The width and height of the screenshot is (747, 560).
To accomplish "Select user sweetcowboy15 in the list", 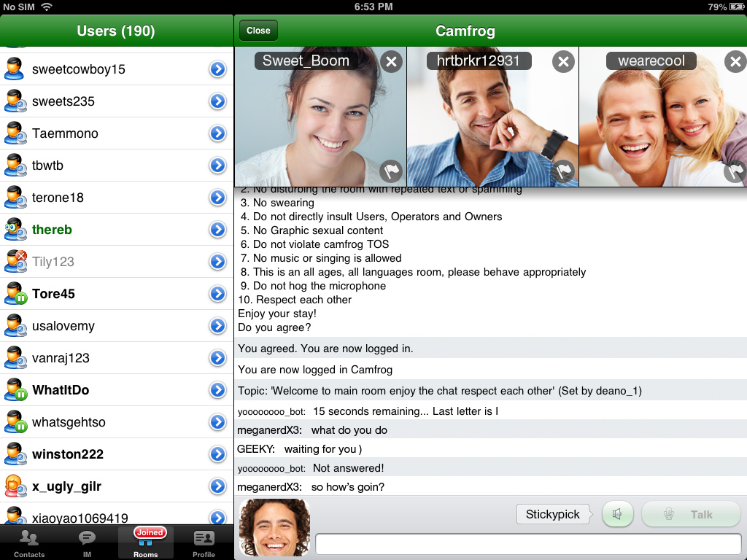I will (117, 69).
